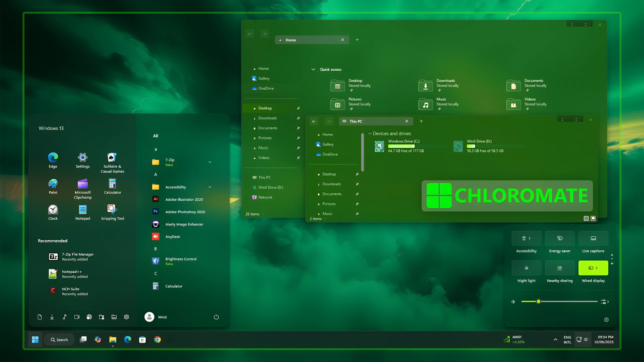Image resolution: width=644 pixels, height=362 pixels.
Task: Expand OneDrive in Home window sidebar
Action: tap(247, 88)
